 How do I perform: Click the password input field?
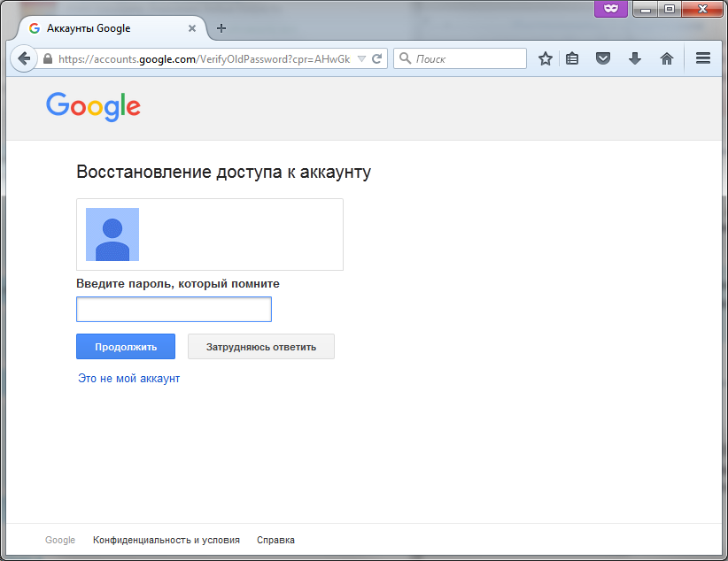[174, 309]
